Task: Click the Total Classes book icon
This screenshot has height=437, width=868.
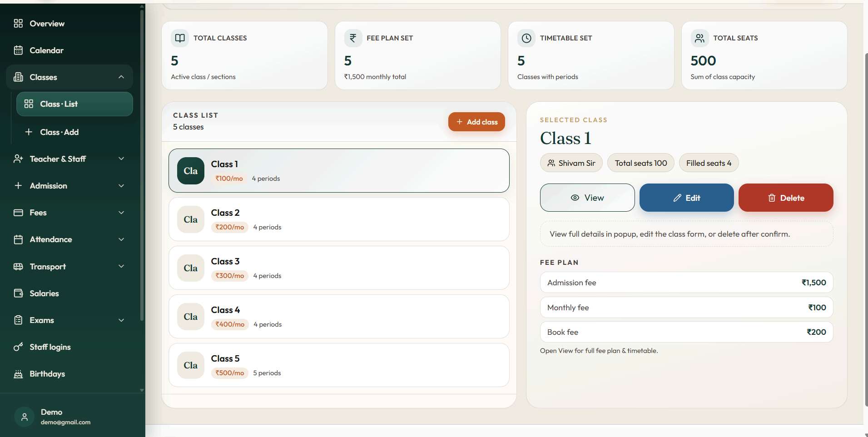Action: point(180,38)
